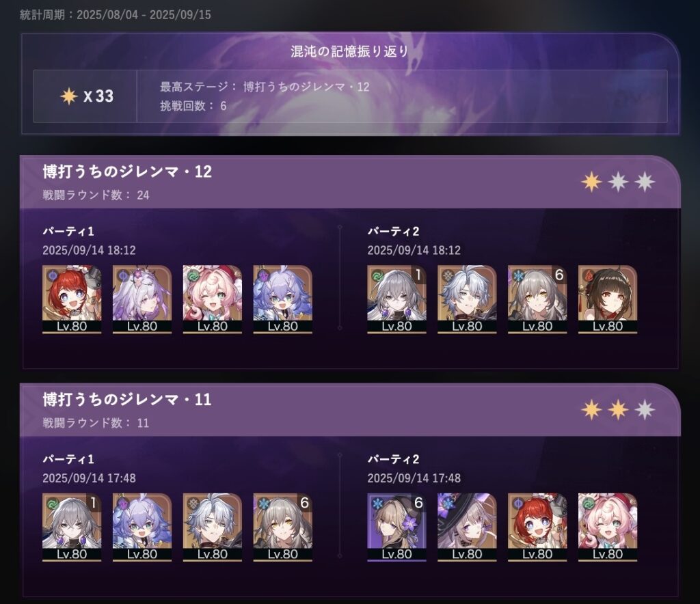This screenshot has height=604, width=700.
Task: Select red-haired character in stage 12 party 1
Action: (x=72, y=299)
